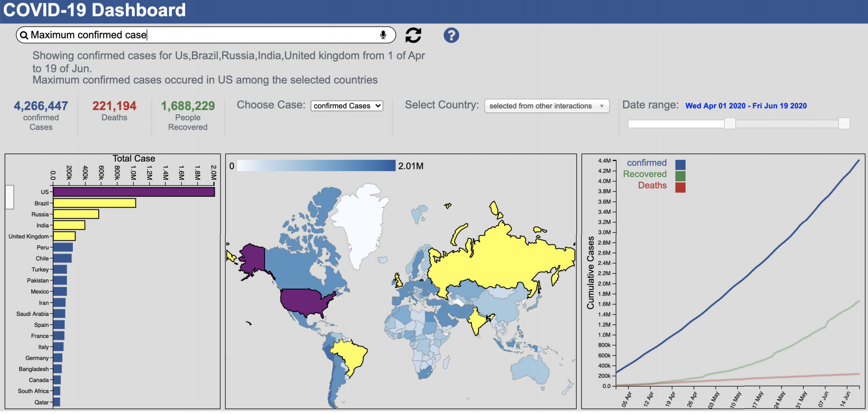Click the right date range slider handle

[844, 124]
